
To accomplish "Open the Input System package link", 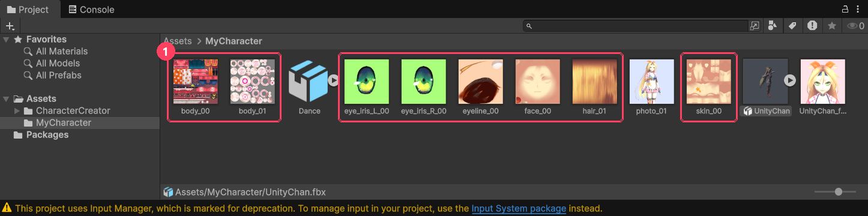I will click(x=519, y=209).
